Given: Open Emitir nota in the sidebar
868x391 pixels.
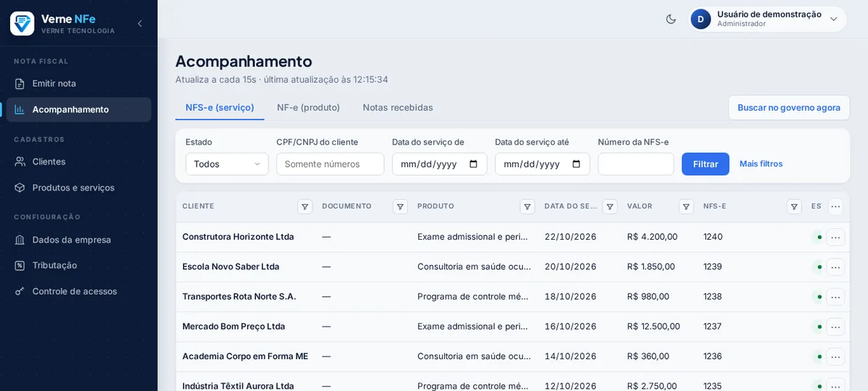Looking at the screenshot, I should [79, 83].
